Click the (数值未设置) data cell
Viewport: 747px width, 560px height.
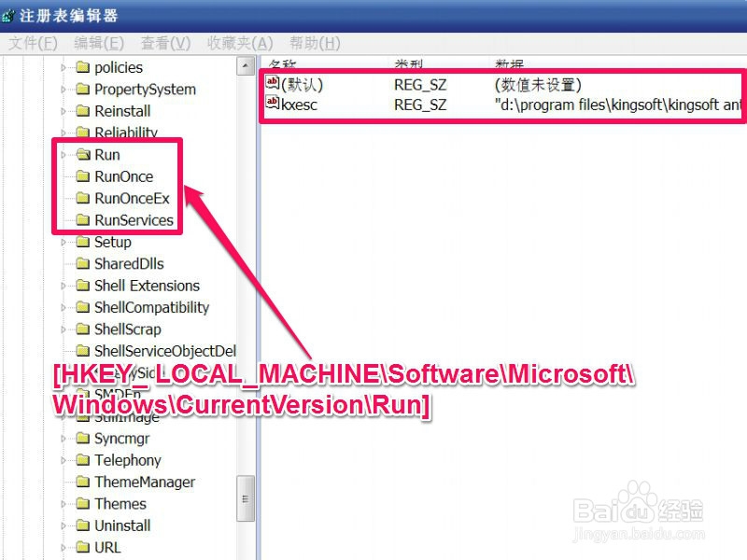pos(538,85)
